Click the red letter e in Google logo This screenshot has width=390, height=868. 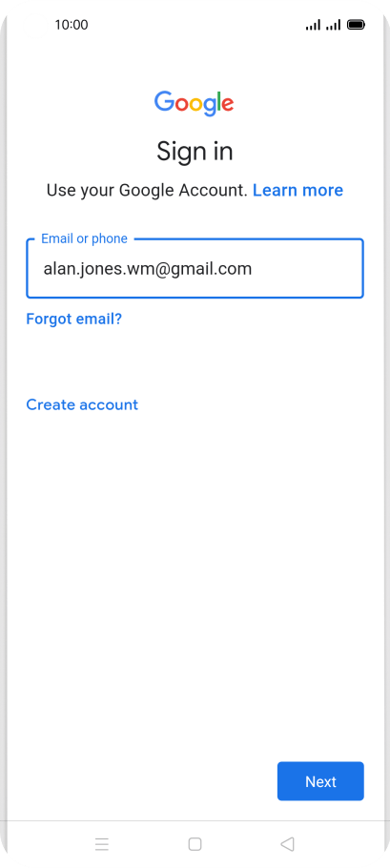click(227, 104)
